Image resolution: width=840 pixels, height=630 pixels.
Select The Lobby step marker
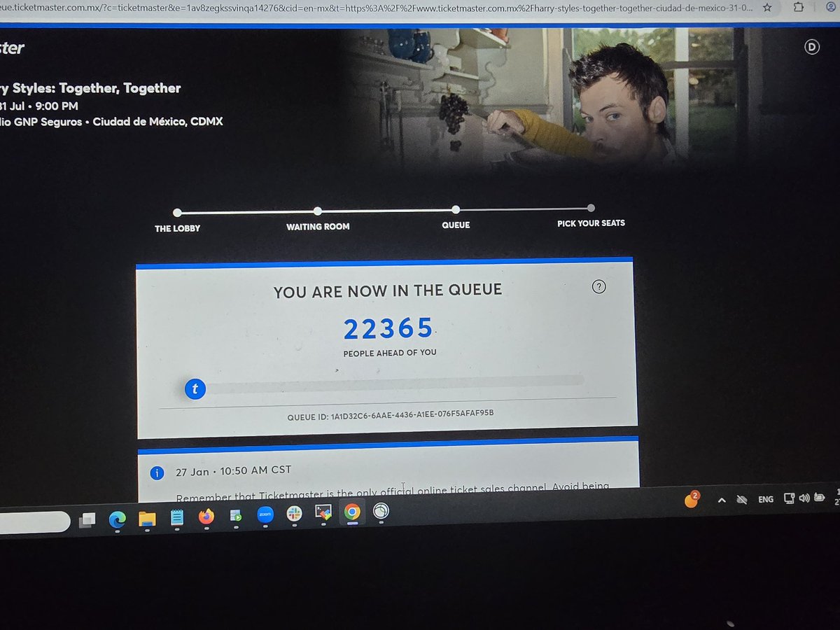click(x=177, y=213)
